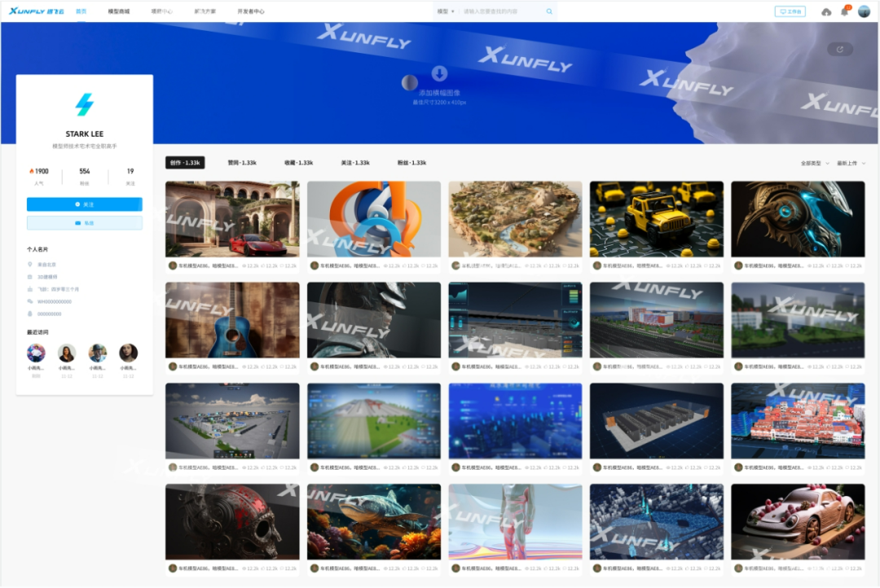Click the cloud upload icon in the header
This screenshot has width=880, height=588.
pyautogui.click(x=826, y=11)
